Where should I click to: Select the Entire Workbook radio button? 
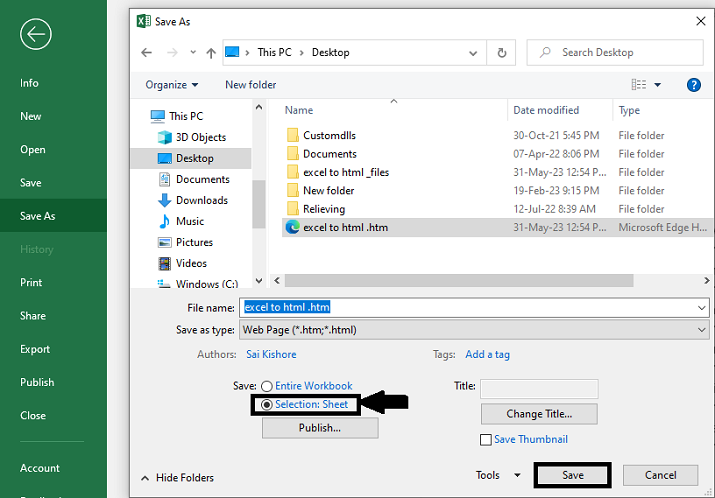[x=267, y=386]
